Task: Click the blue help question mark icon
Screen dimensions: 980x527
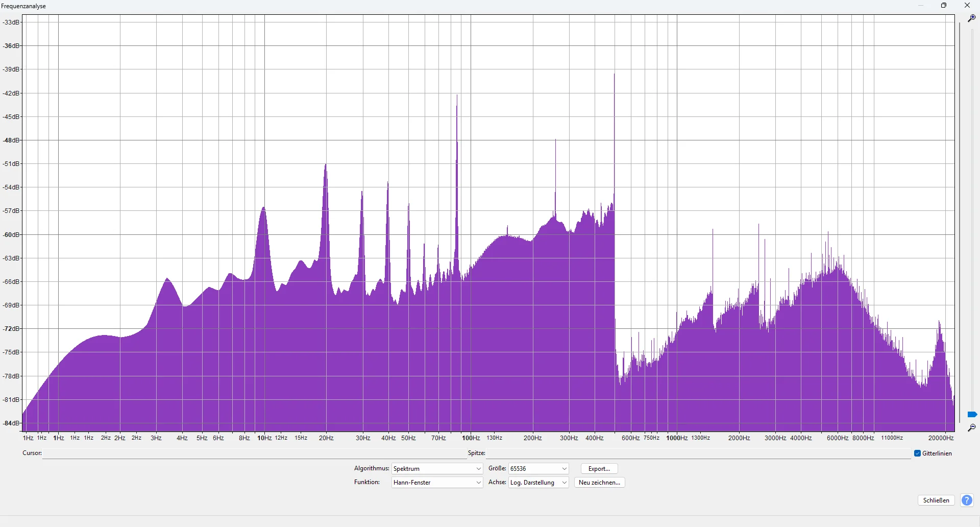Action: 967,500
